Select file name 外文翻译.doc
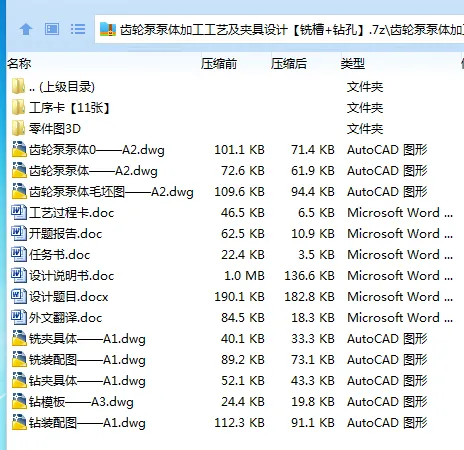 (65, 318)
